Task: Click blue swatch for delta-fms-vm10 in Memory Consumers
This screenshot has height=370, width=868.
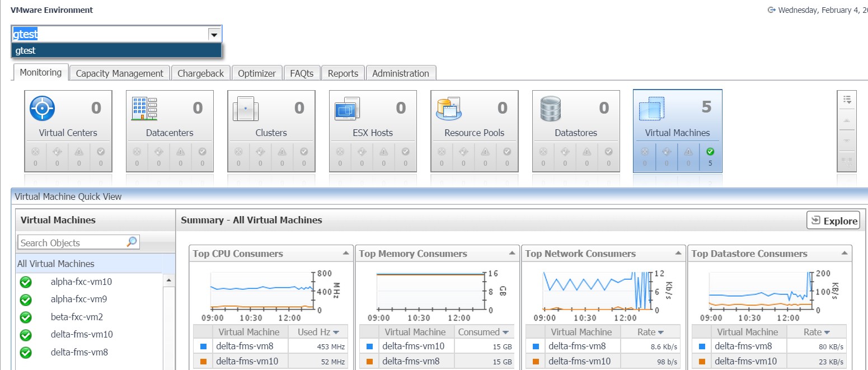Action: pyautogui.click(x=369, y=346)
